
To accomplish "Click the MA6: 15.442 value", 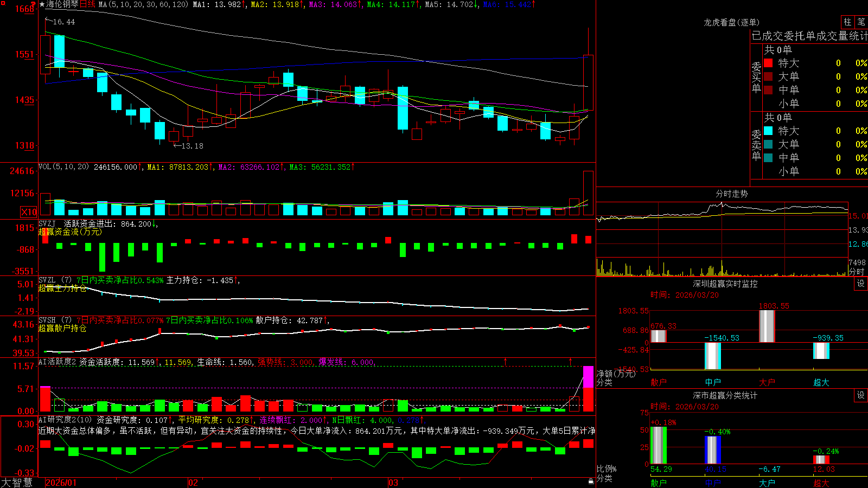I will pos(507,4).
